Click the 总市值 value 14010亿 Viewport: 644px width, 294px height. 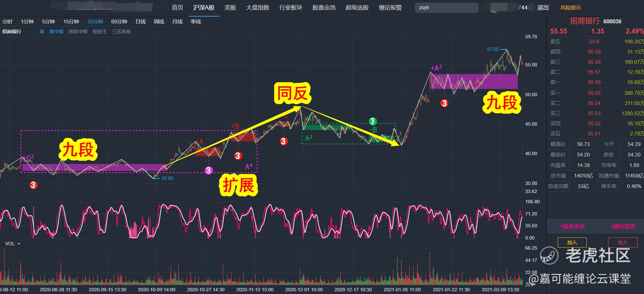(583, 176)
